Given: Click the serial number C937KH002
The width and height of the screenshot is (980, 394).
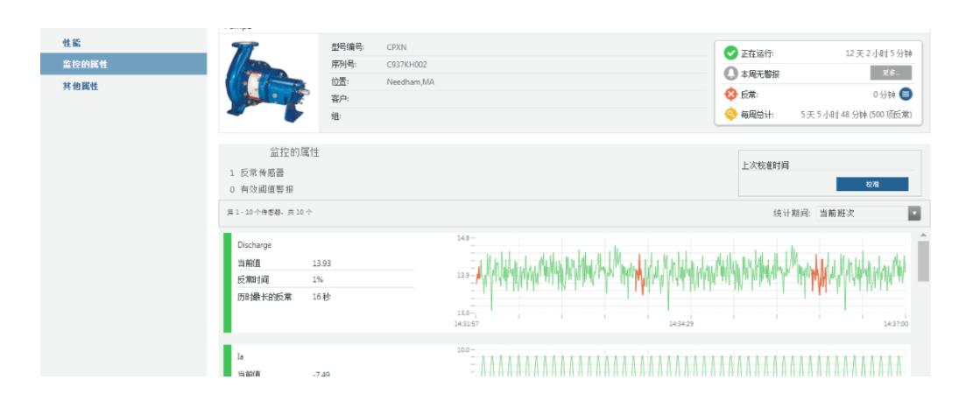Looking at the screenshot, I should (407, 64).
